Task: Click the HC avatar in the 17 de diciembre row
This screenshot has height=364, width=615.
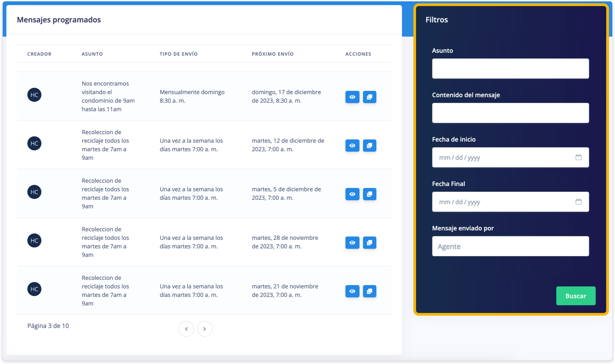Action: [34, 95]
